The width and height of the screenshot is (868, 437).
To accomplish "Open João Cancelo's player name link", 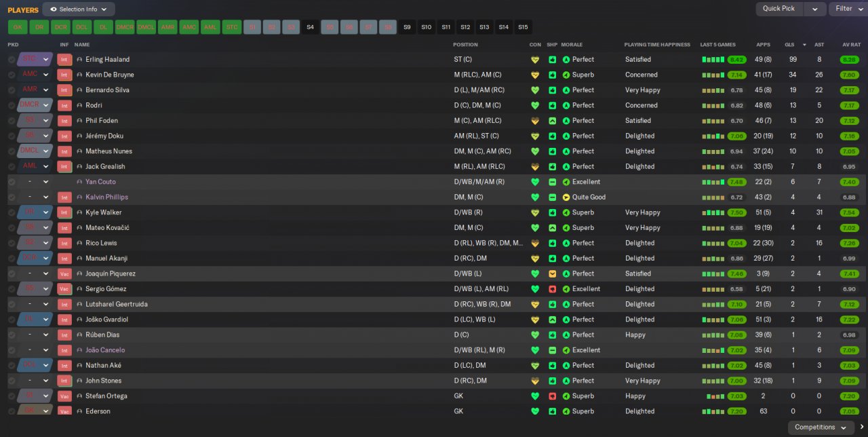I will click(105, 350).
